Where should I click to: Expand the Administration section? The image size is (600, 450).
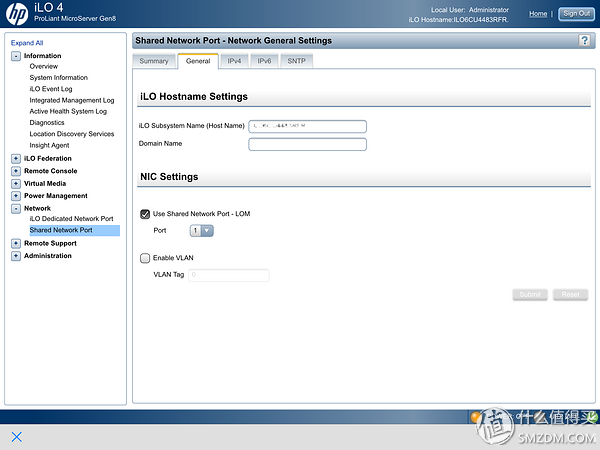tap(16, 256)
